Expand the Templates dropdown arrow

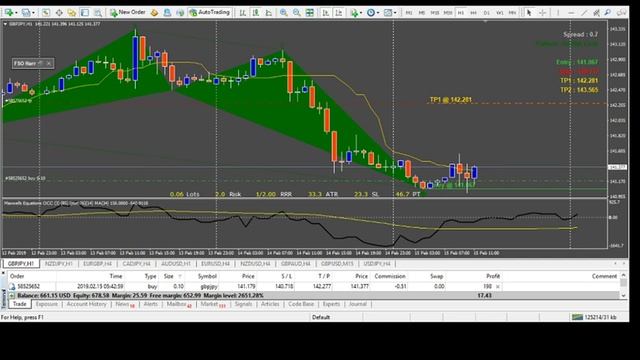395,13
